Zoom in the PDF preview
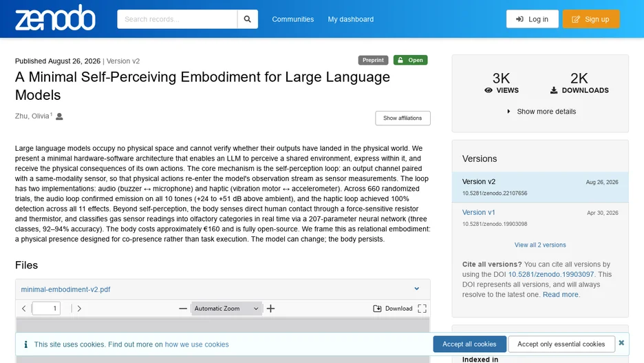This screenshot has width=644, height=363. coord(270,309)
